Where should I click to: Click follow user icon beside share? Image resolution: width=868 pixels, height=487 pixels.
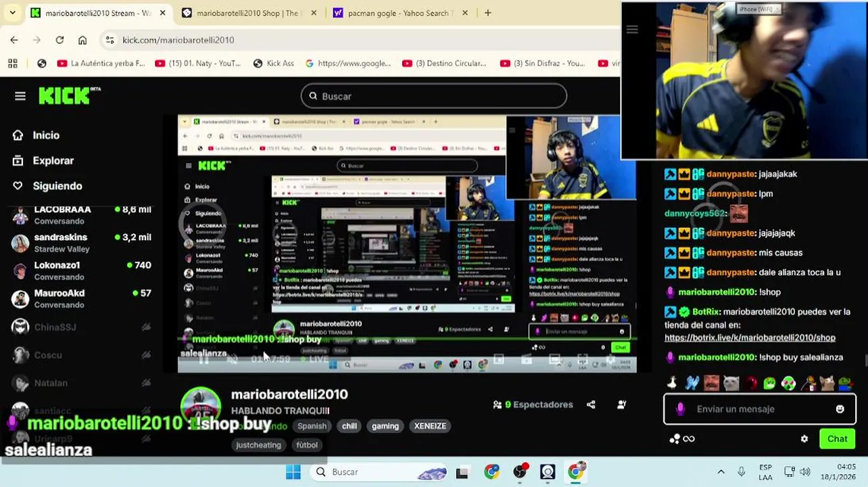(621, 404)
